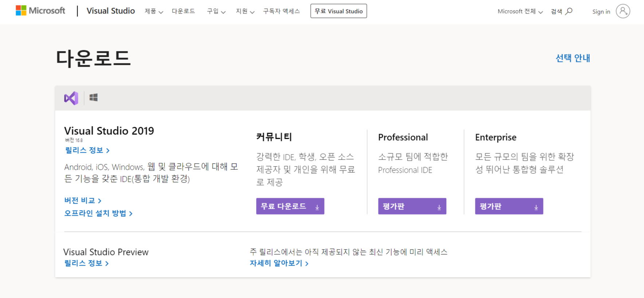Open the 오프라인 설치 방법 link
Viewport: 644px width, 298px height.
(98, 213)
